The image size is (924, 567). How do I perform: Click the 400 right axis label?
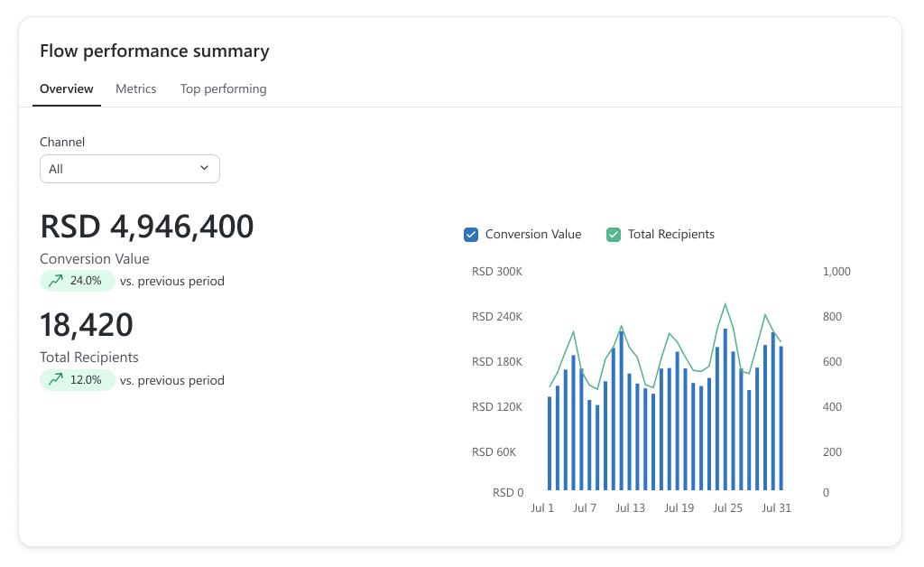tap(832, 406)
